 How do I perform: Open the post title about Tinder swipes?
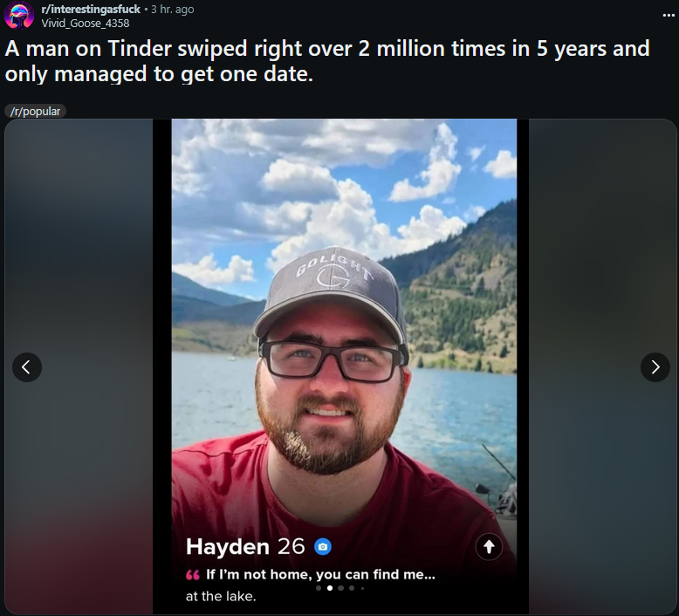(x=327, y=61)
